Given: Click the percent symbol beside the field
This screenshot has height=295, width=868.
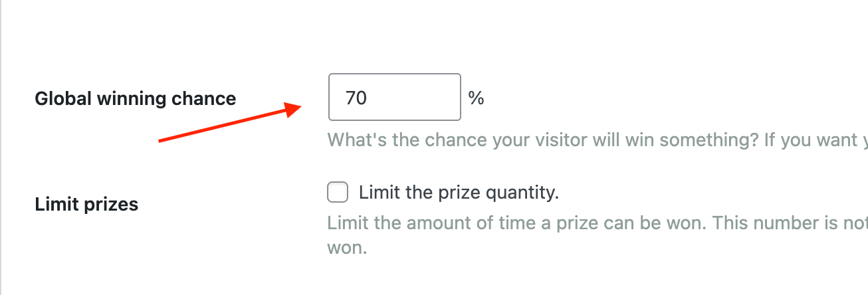Looking at the screenshot, I should click(x=476, y=98).
